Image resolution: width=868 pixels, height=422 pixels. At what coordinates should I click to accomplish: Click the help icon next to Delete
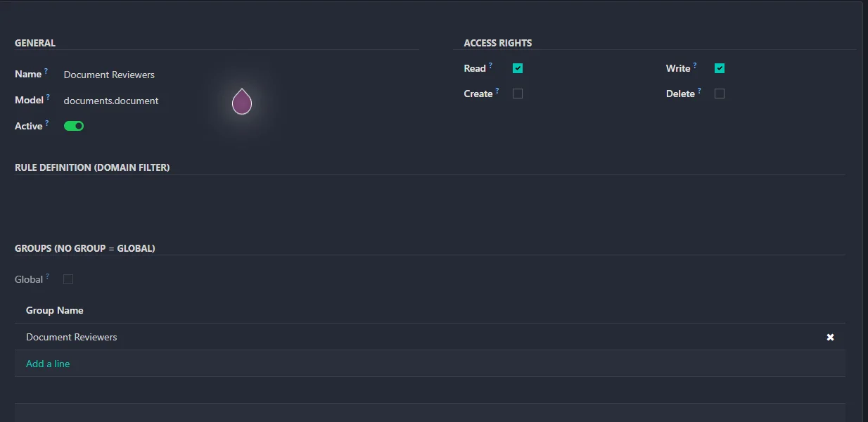[699, 91]
